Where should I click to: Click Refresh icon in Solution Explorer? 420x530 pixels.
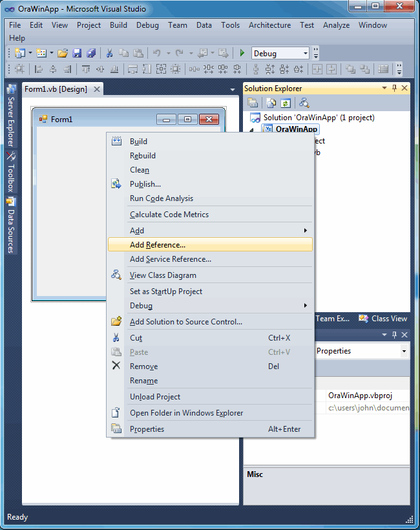286,103
